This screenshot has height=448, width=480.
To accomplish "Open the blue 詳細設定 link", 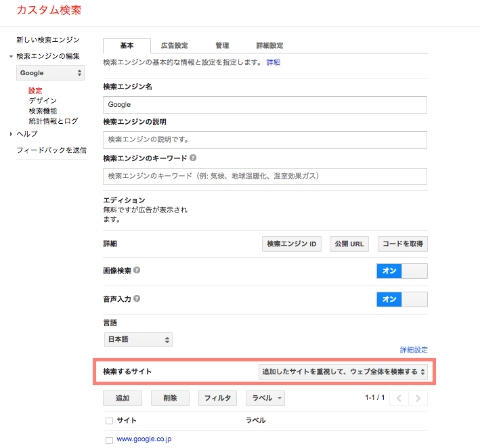I will tap(414, 350).
